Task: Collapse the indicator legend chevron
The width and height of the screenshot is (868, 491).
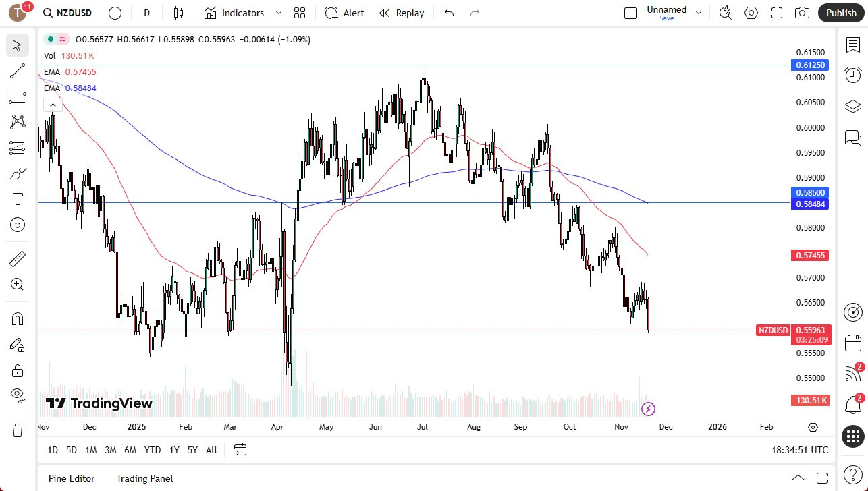Action: click(x=53, y=105)
